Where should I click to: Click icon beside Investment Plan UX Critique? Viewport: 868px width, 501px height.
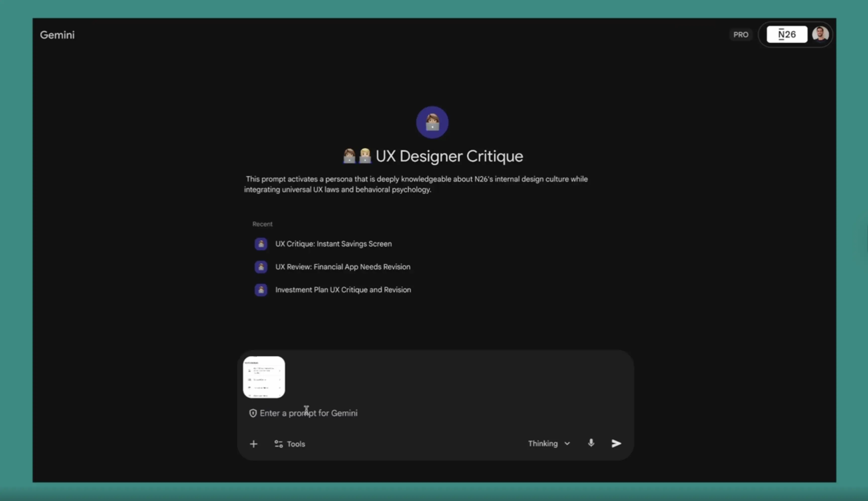pos(261,290)
